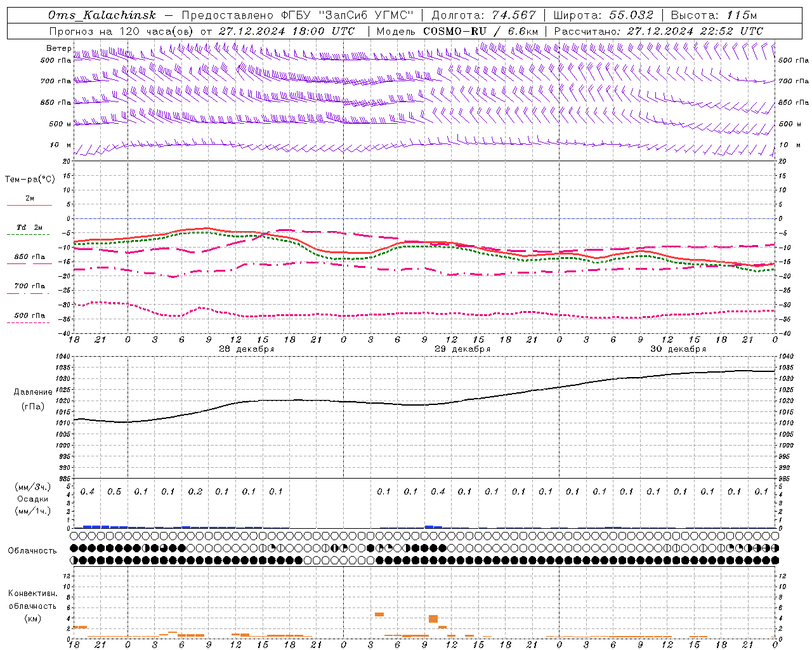Click the Тем-ра(°C) axis title
The image size is (812, 650).
coord(30,180)
